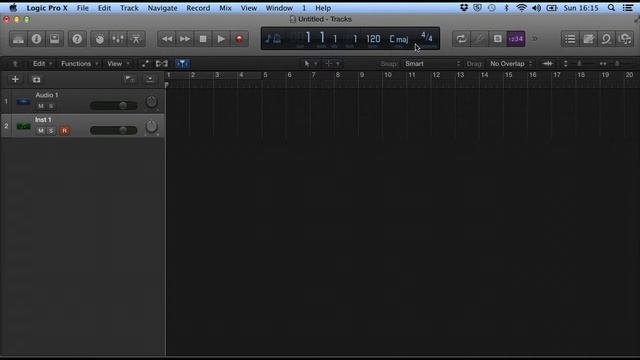Open the Record menu

pyautogui.click(x=198, y=8)
